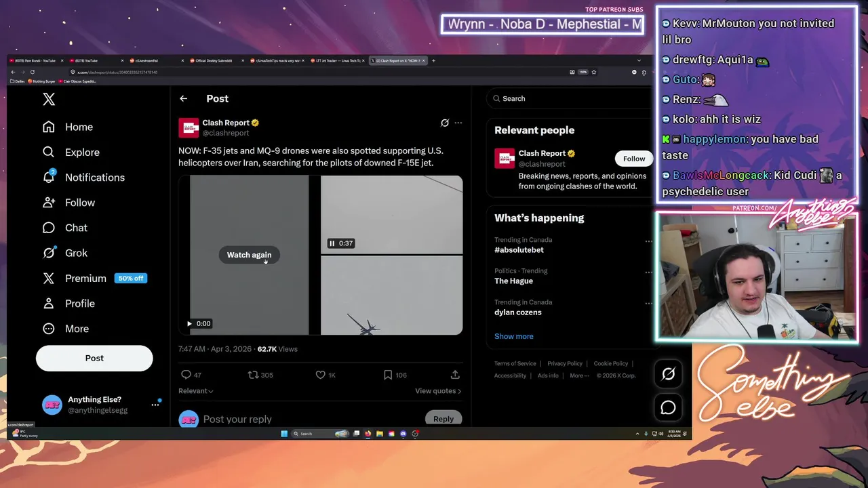Reload the page in browser

tap(32, 72)
